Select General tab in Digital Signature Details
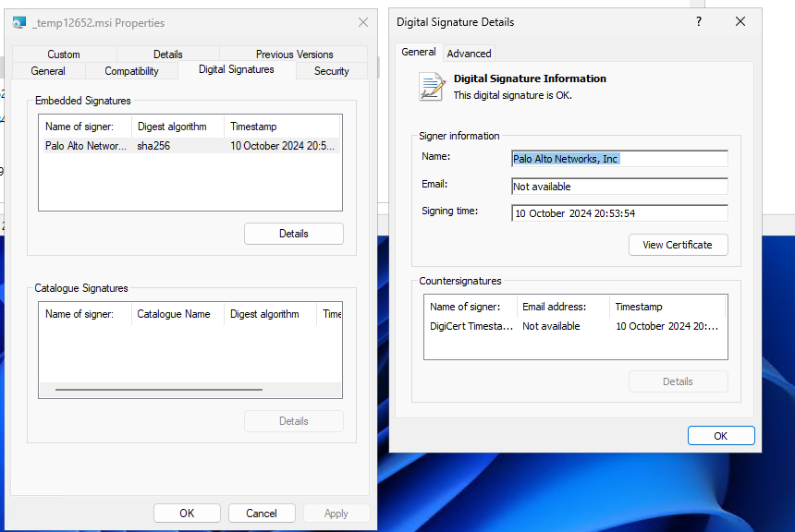This screenshot has width=795, height=532. [x=418, y=52]
